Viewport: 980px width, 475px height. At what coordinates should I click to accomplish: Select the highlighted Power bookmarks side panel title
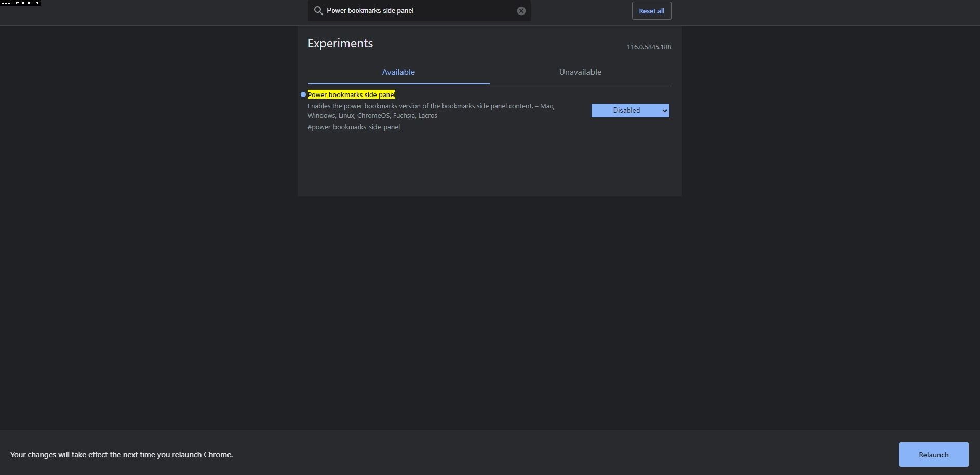pyautogui.click(x=351, y=94)
